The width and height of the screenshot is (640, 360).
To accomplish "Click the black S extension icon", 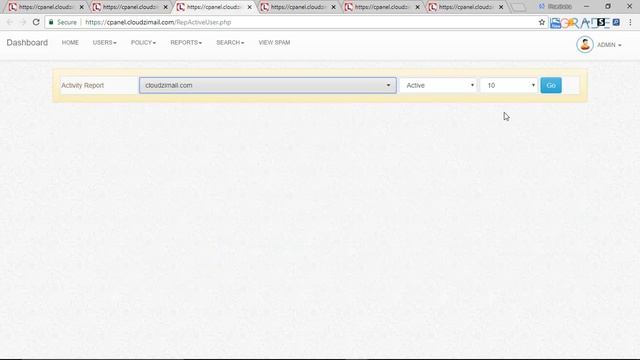I will click(600, 22).
